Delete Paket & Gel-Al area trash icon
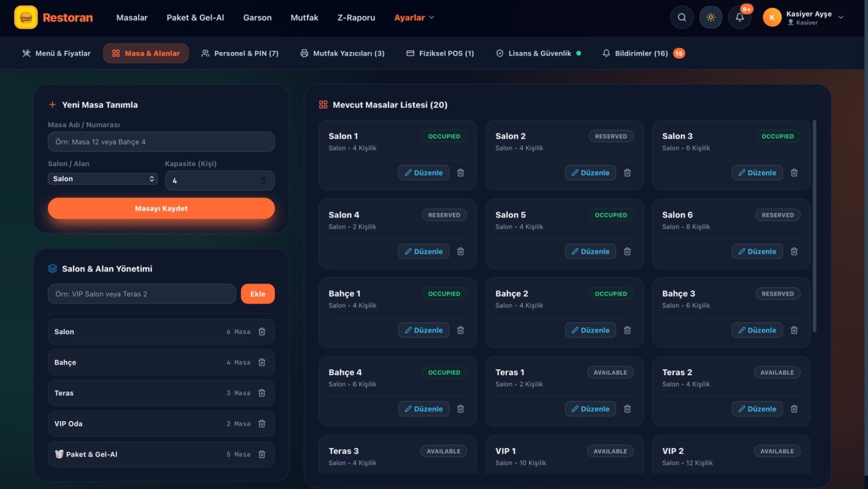The width and height of the screenshot is (868, 489). (x=262, y=454)
